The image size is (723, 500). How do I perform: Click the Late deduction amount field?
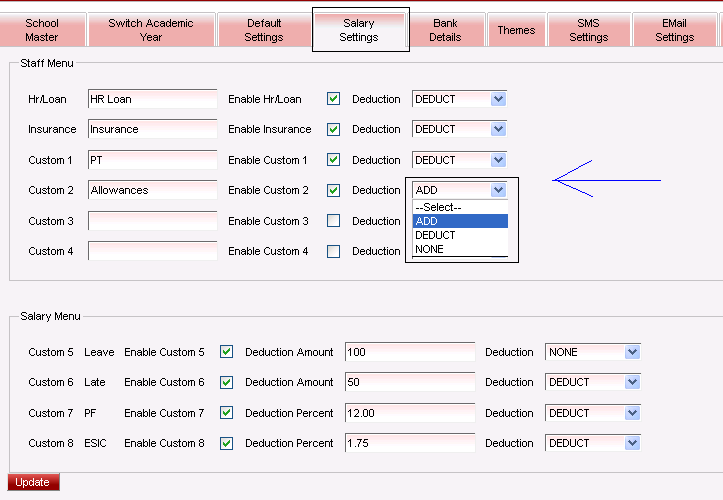(409, 382)
